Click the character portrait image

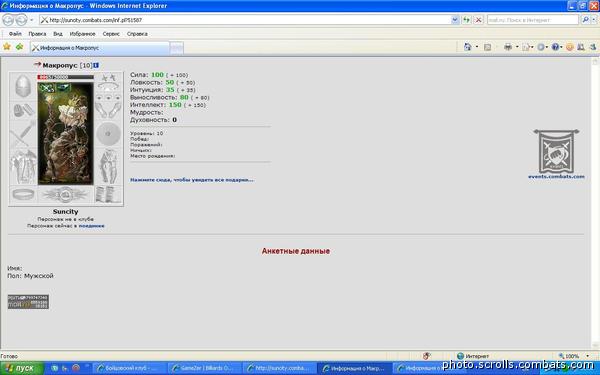pyautogui.click(x=65, y=133)
